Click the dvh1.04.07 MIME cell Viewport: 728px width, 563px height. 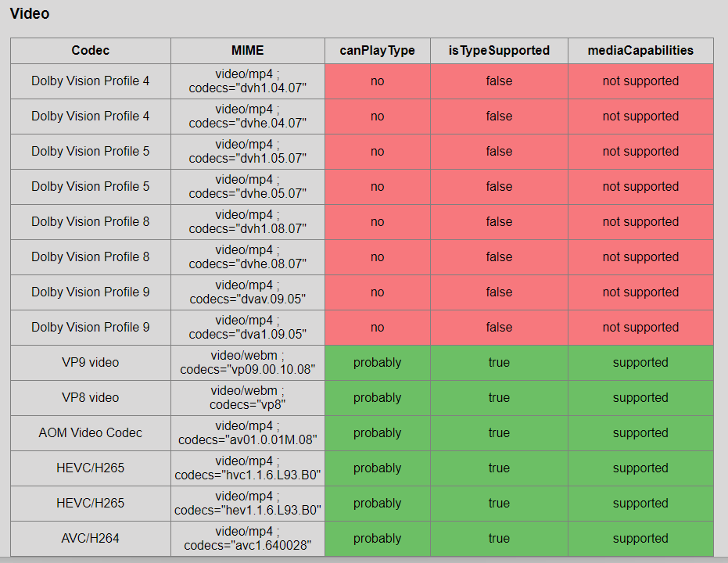coord(247,81)
